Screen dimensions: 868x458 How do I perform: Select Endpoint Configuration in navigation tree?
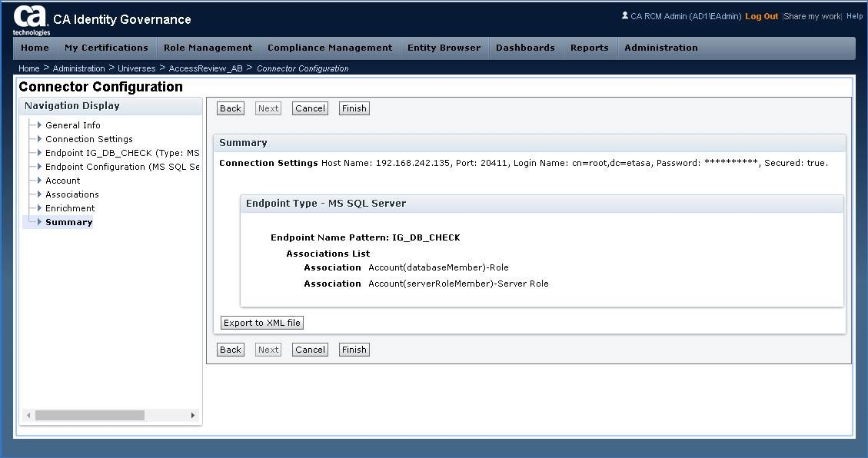(122, 167)
